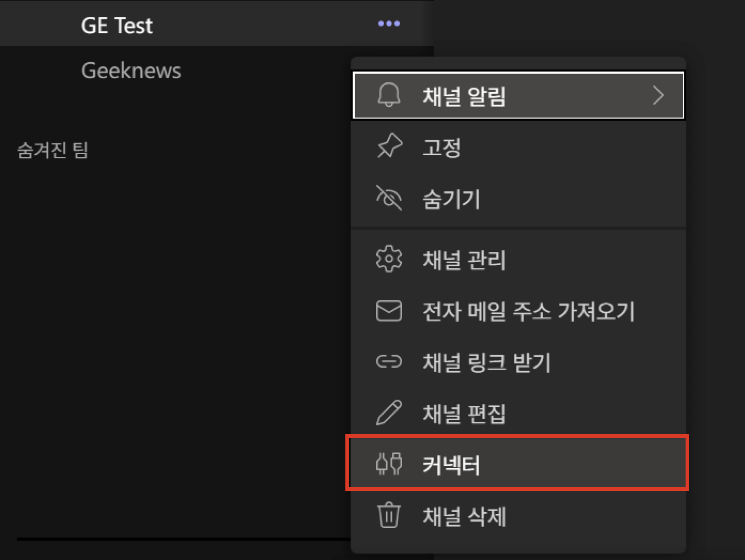Click the bell icon for channel notifications

click(x=389, y=95)
